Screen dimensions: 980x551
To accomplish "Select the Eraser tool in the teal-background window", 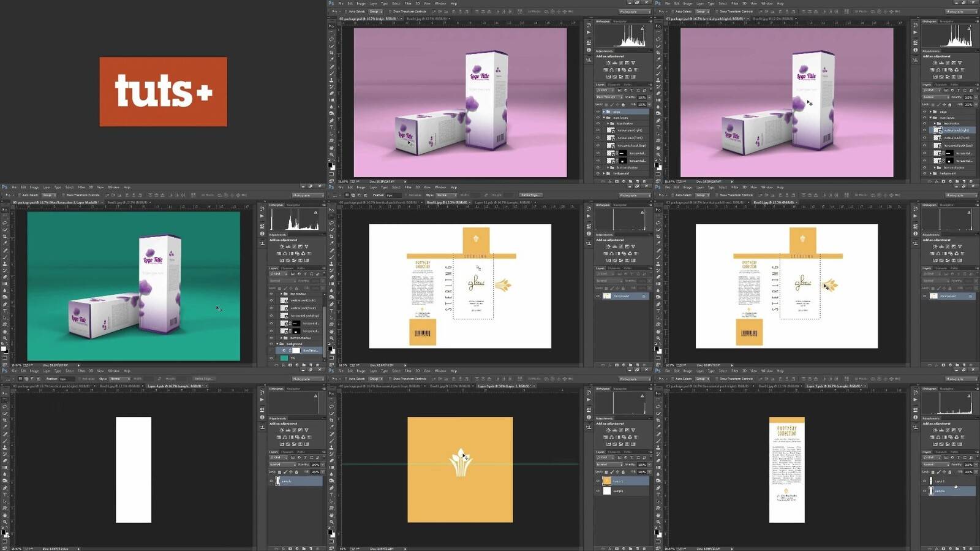I will [x=5, y=277].
